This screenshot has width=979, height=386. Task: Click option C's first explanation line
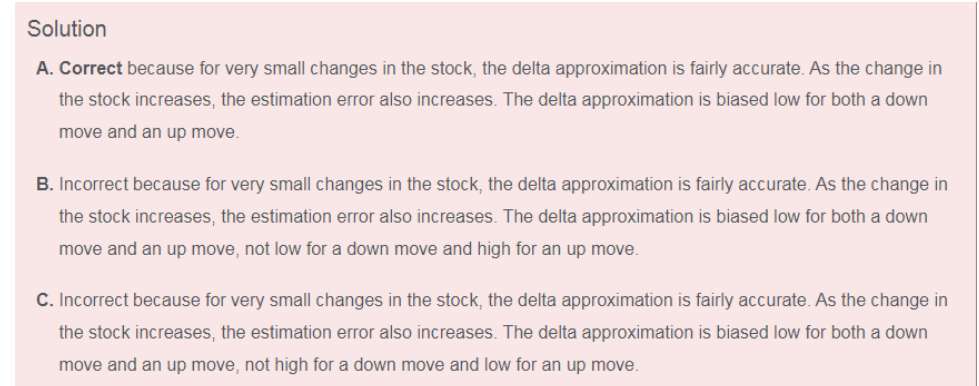pyautogui.click(x=492, y=300)
